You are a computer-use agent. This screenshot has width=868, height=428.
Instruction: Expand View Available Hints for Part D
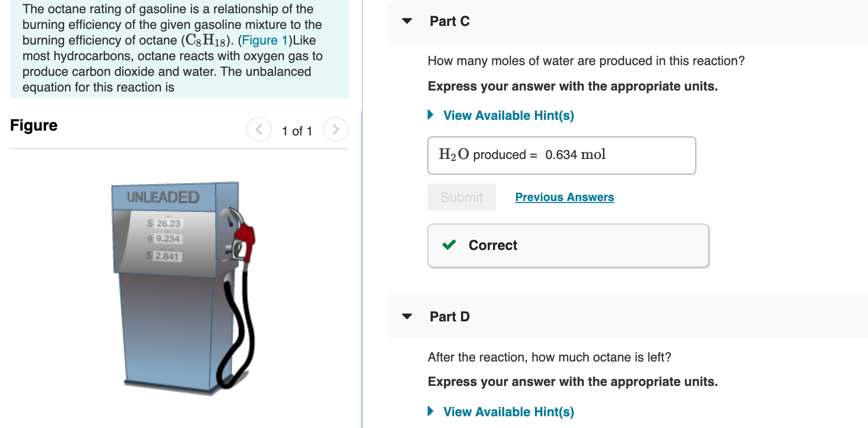click(508, 411)
